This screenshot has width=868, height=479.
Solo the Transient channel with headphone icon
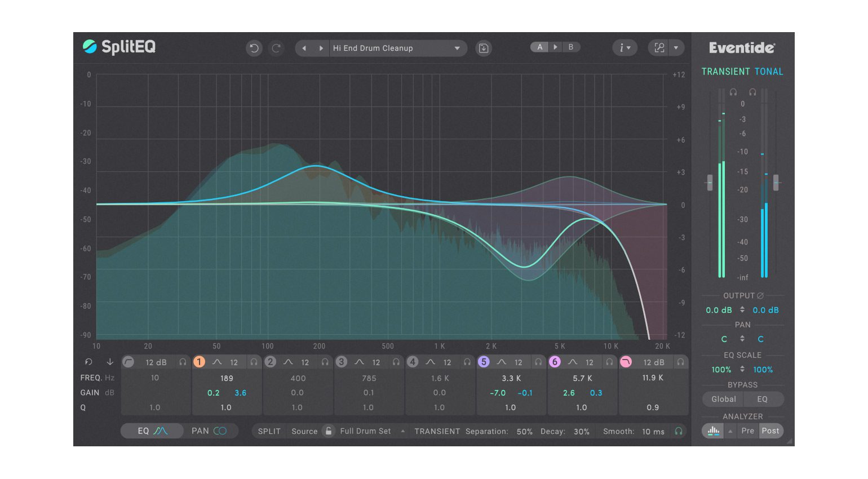tap(733, 92)
